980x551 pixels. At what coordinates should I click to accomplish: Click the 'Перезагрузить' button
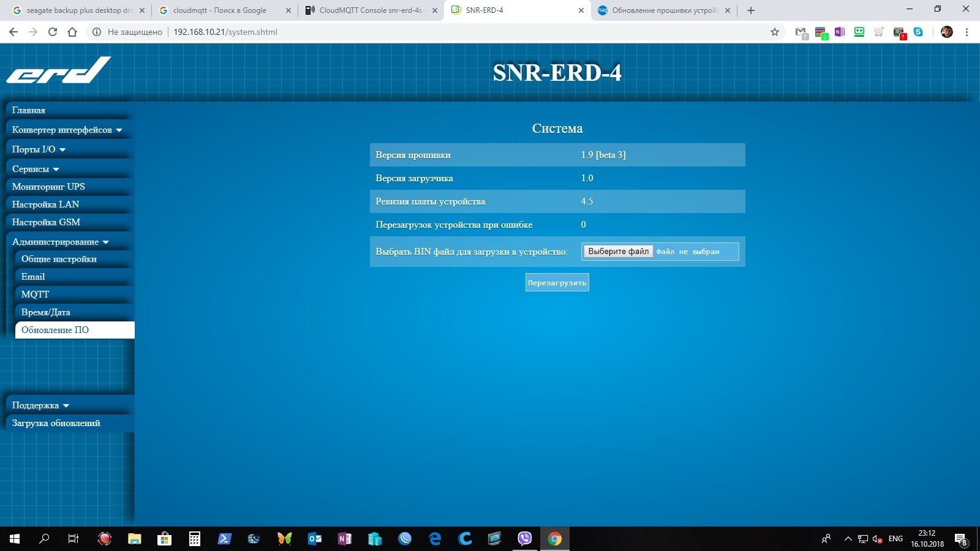click(x=557, y=282)
